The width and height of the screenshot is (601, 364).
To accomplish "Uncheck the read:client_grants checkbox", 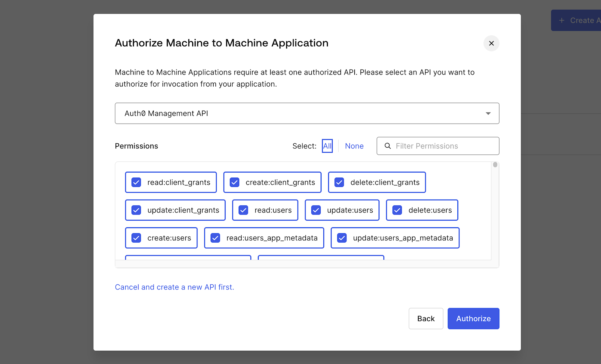I will click(136, 182).
